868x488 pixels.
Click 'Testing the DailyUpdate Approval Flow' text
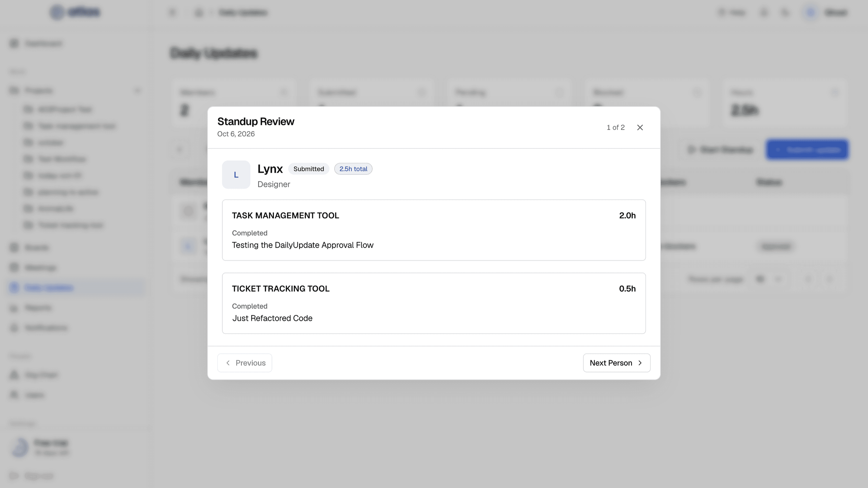tap(303, 245)
